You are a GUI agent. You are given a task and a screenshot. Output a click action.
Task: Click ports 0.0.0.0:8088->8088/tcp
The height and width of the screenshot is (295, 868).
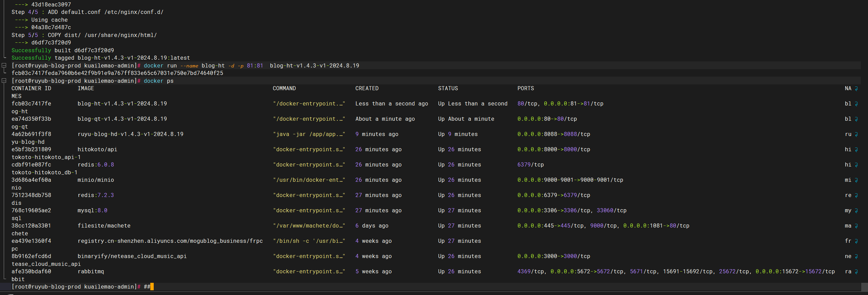tap(554, 134)
